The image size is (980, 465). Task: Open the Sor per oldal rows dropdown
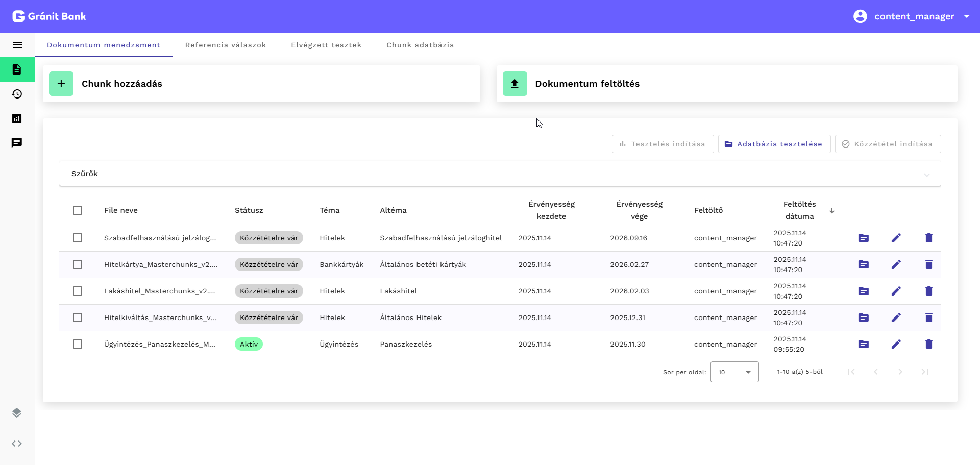tap(734, 372)
